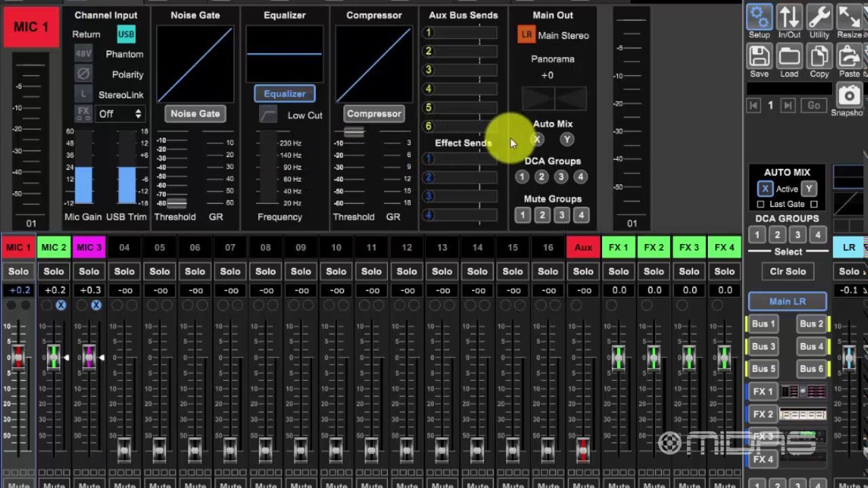This screenshot has width=868, height=488.
Task: Toggle the Main Stereo LR assignment
Action: (526, 35)
